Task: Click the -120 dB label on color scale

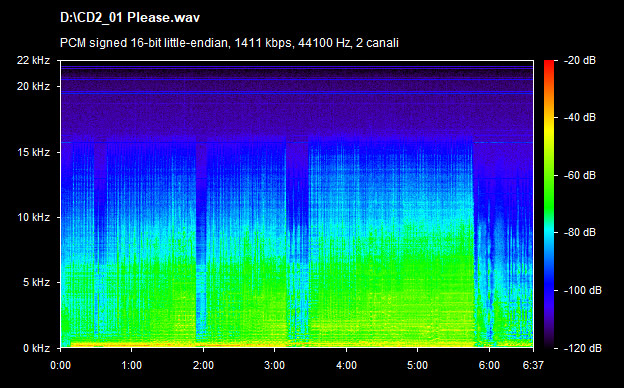Action: 583,348
